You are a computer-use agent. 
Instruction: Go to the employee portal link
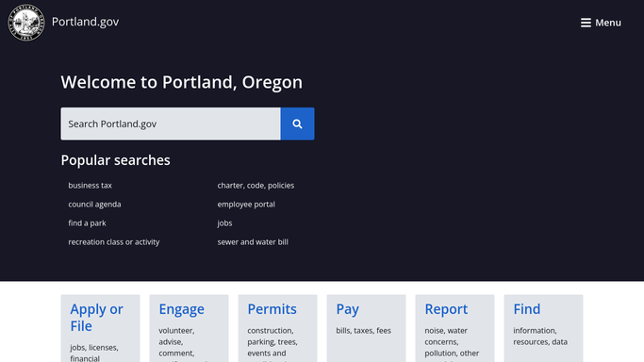click(246, 205)
